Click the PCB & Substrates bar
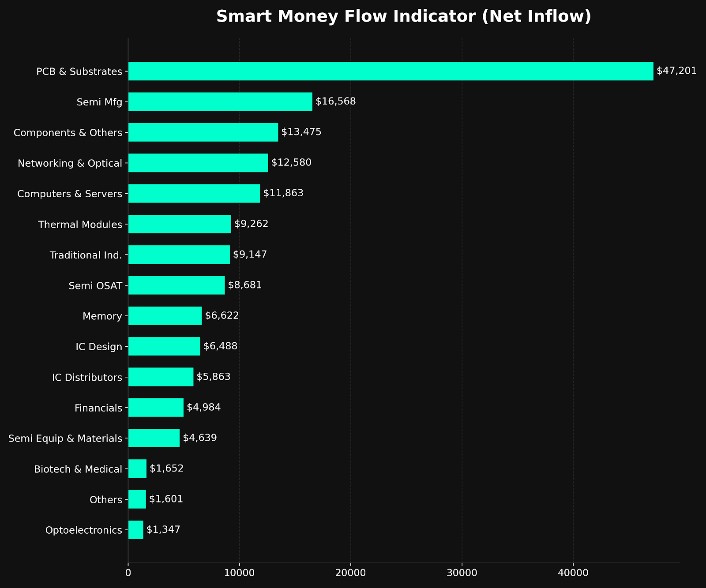The height and width of the screenshot is (588, 706). click(391, 71)
